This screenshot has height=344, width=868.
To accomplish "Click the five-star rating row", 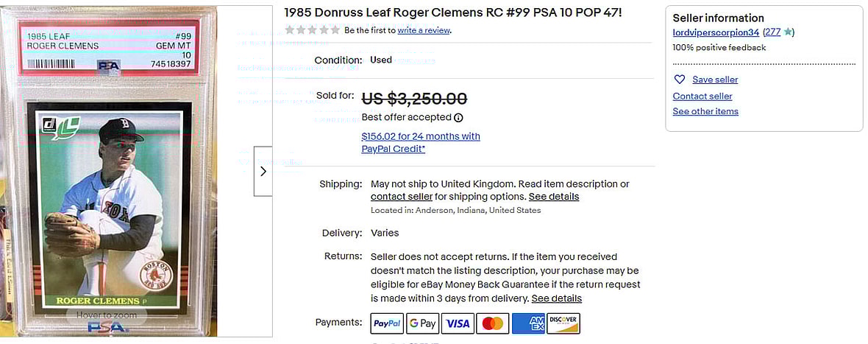I will tap(313, 30).
